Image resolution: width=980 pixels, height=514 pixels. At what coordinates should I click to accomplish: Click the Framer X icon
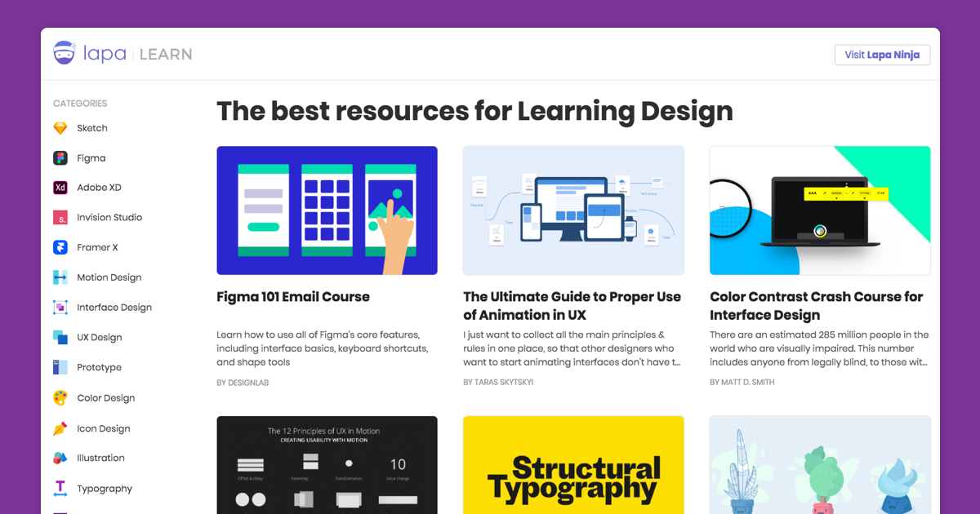click(x=60, y=247)
